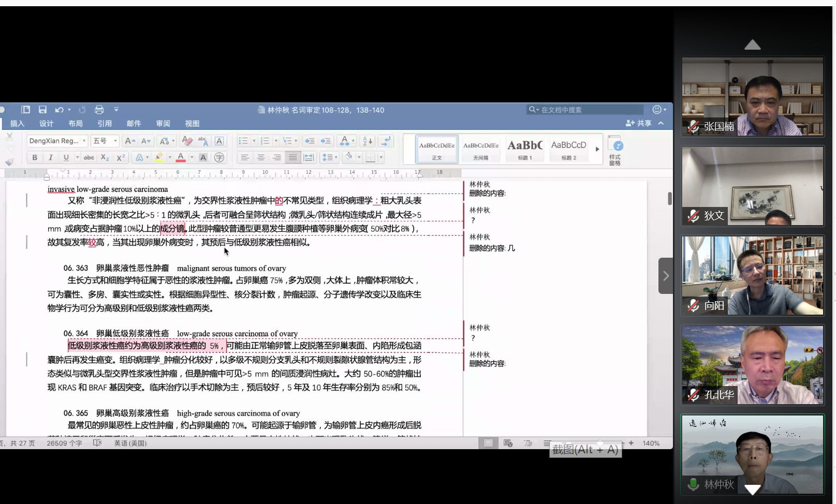Open the styles pane (样式窗格)

tap(615, 151)
